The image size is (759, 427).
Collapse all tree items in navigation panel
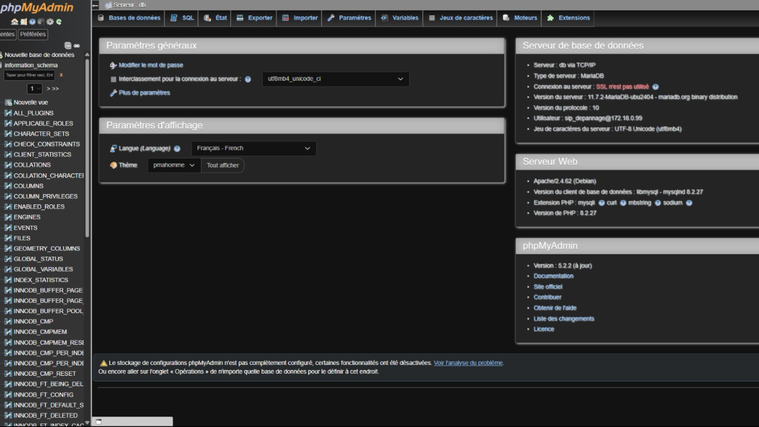coord(68,45)
